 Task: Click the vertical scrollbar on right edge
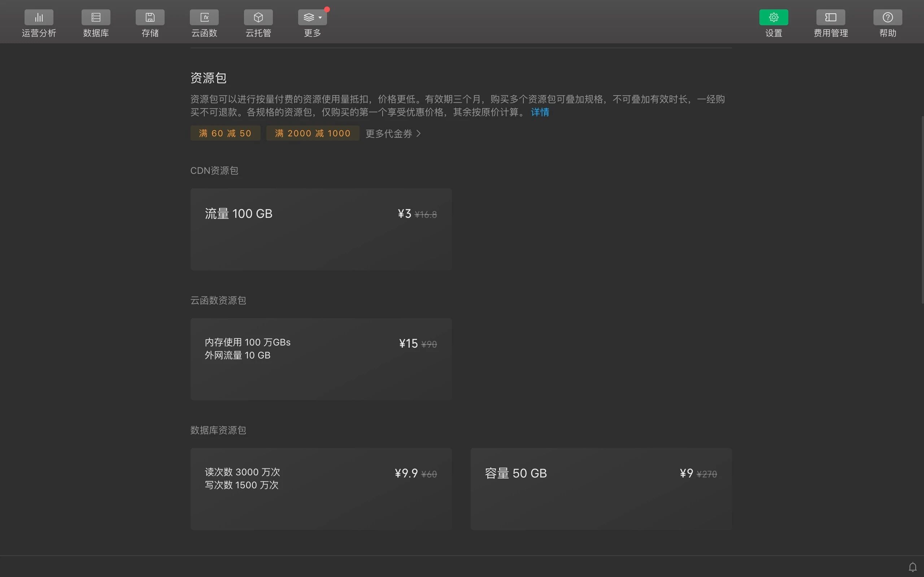tap(922, 210)
